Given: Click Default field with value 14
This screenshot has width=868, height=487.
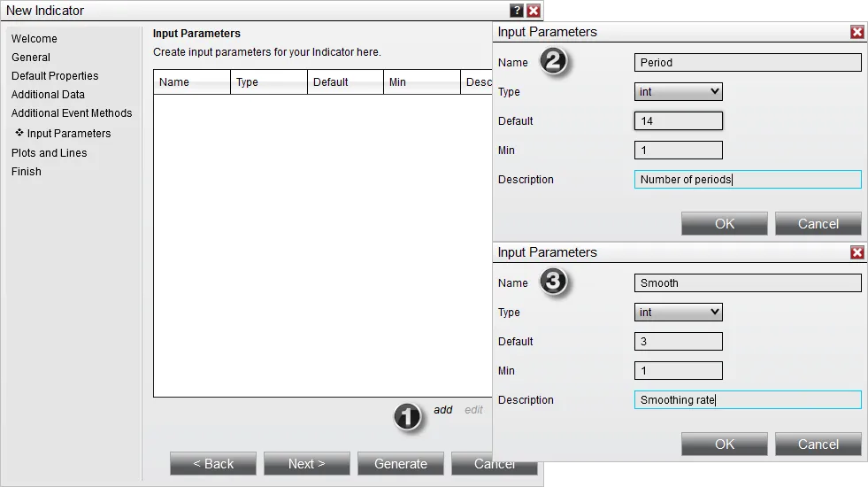Looking at the screenshot, I should [678, 121].
